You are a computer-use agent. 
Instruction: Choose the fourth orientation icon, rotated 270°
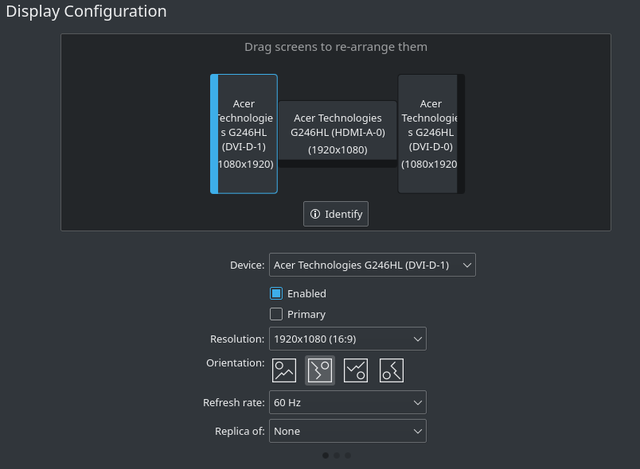(x=392, y=371)
